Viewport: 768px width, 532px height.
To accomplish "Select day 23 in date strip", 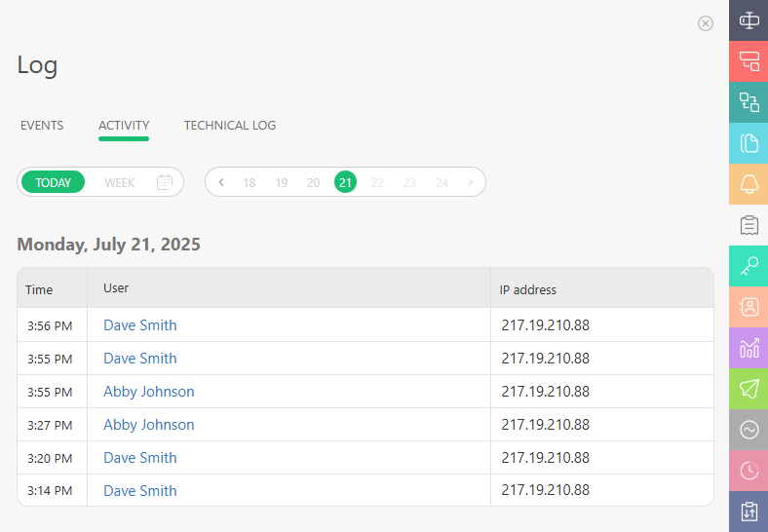I will pos(409,183).
